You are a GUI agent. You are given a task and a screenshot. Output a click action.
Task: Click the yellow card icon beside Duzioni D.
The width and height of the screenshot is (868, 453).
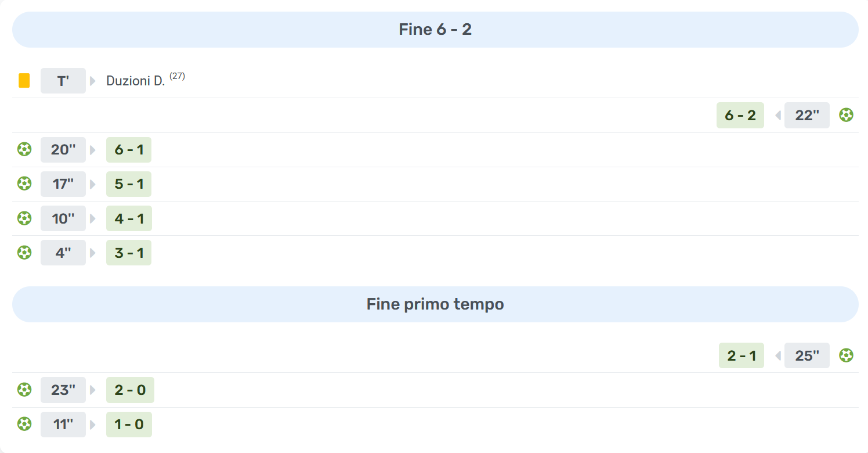coord(24,81)
